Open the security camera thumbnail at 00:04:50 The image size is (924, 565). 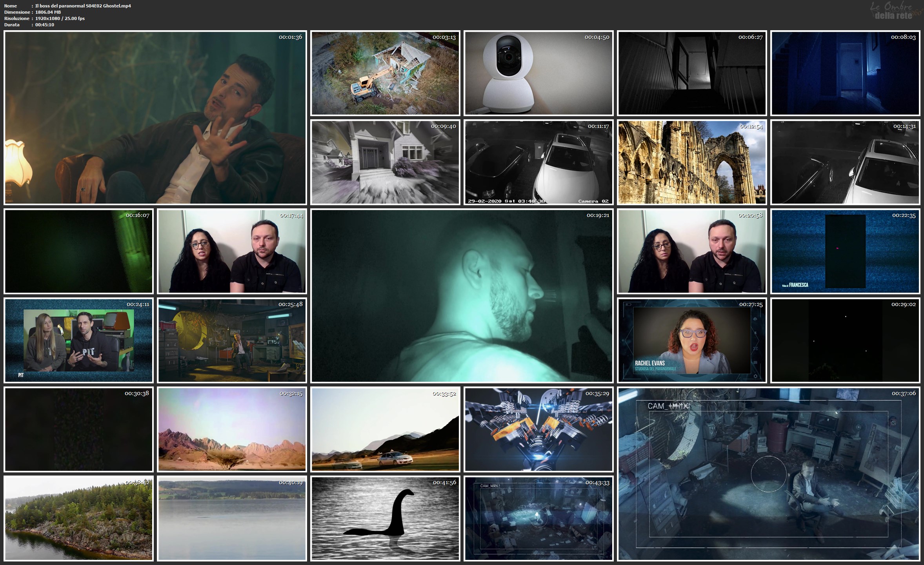[538, 73]
